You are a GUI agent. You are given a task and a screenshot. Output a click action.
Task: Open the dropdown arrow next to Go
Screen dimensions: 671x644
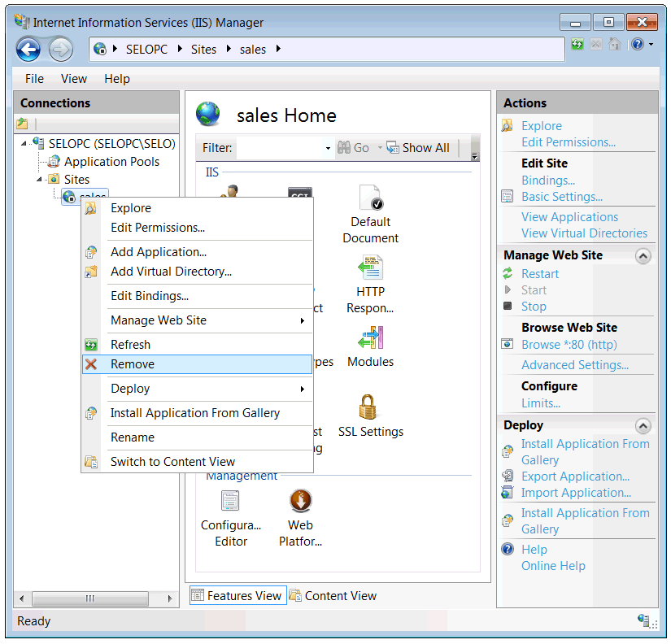point(380,148)
